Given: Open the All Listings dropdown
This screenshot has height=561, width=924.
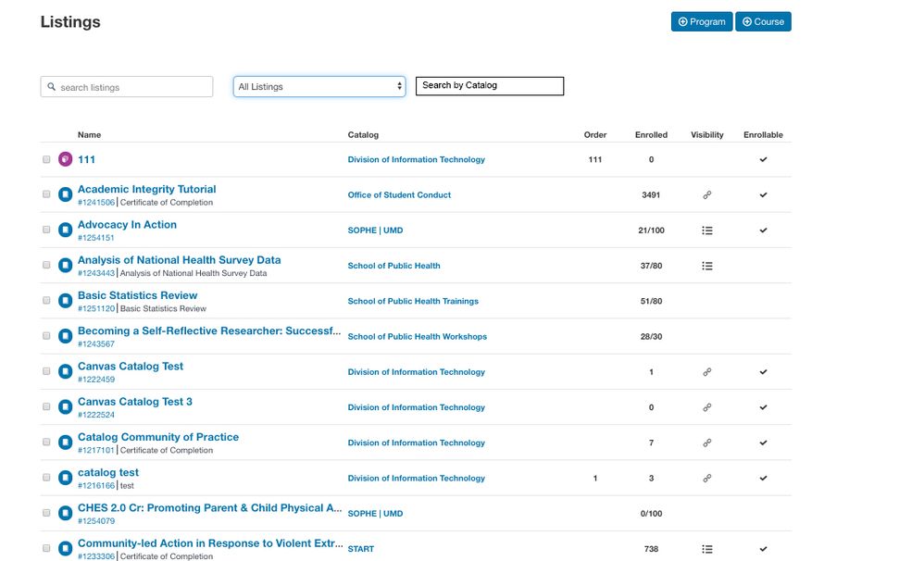Looking at the screenshot, I should tap(319, 86).
